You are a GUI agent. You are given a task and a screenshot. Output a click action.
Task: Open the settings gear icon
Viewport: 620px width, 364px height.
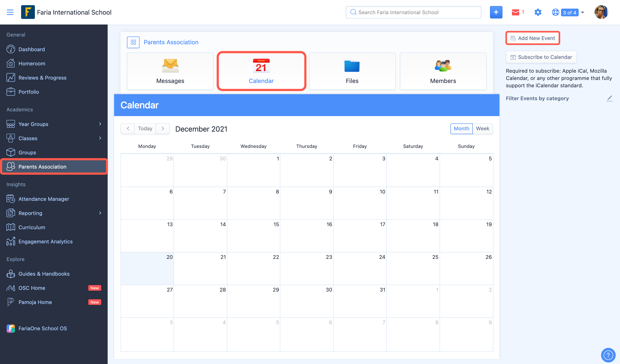538,12
